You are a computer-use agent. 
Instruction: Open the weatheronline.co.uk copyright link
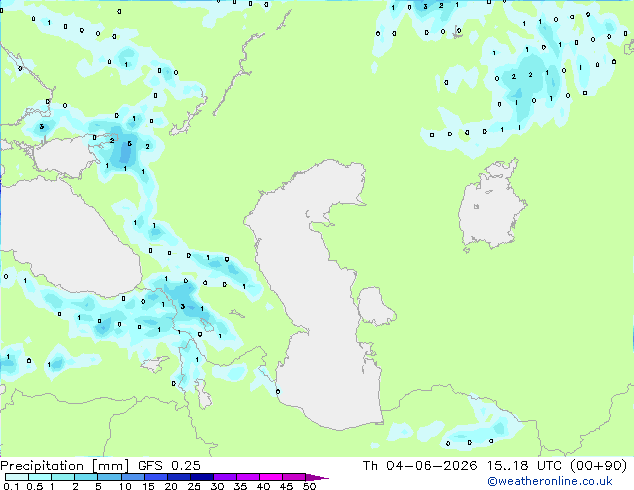[549, 481]
